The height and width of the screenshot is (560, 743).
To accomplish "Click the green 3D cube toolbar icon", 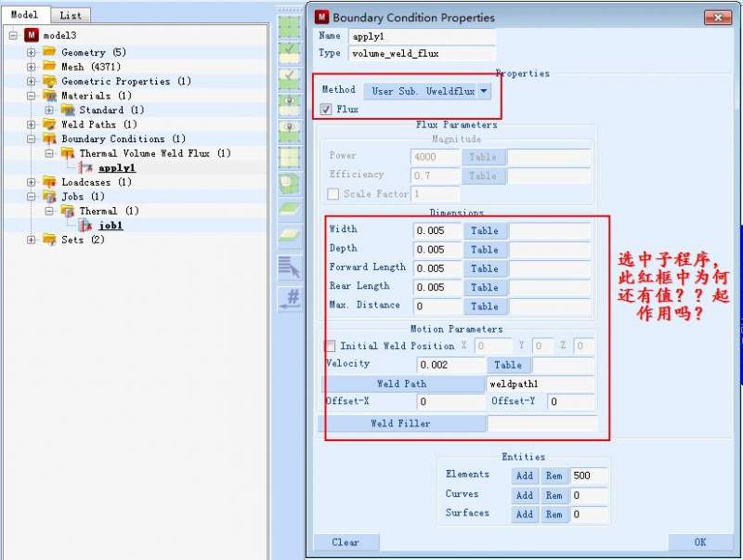I will (289, 183).
